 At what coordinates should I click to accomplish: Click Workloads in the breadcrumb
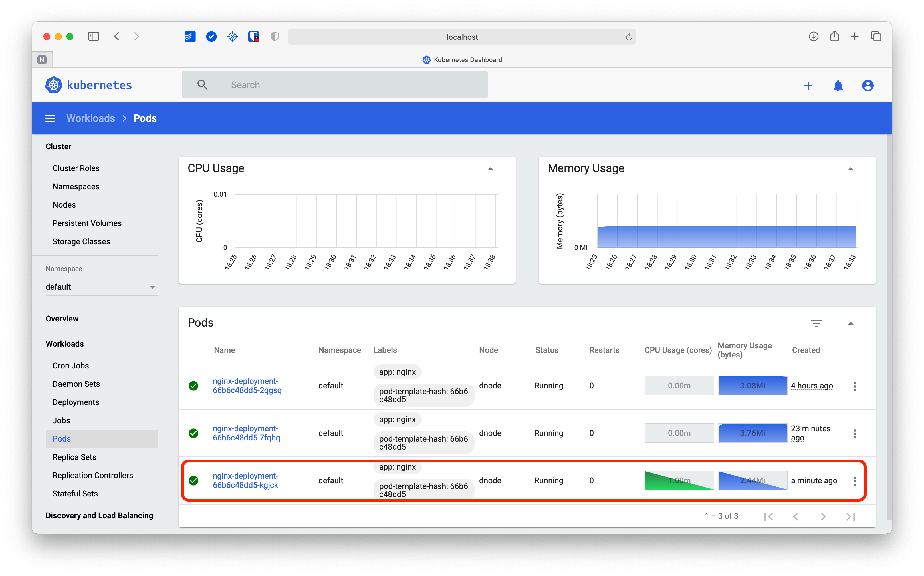(90, 118)
